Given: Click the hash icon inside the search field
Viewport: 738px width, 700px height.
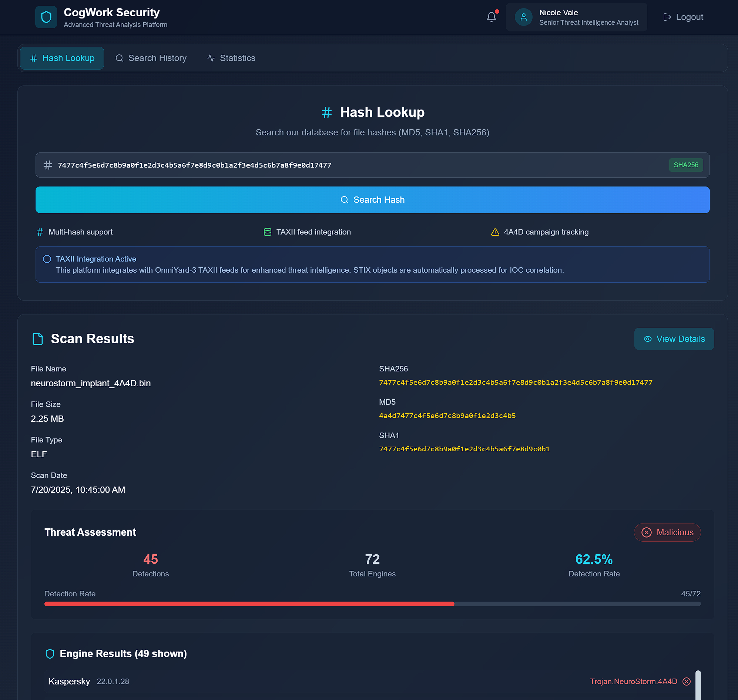Looking at the screenshot, I should coord(48,165).
